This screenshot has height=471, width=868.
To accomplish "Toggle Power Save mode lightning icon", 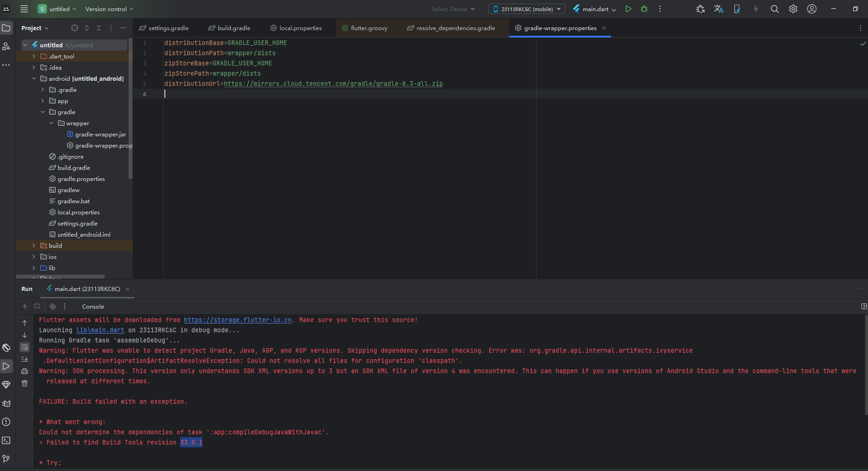I will [756, 9].
